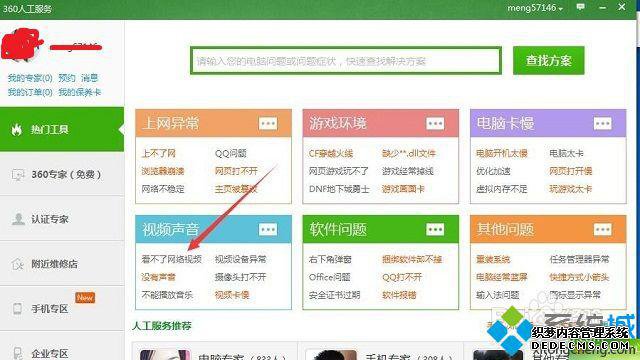Open more options for 其他问题 category
This screenshot has height=360, width=640.
602,229
